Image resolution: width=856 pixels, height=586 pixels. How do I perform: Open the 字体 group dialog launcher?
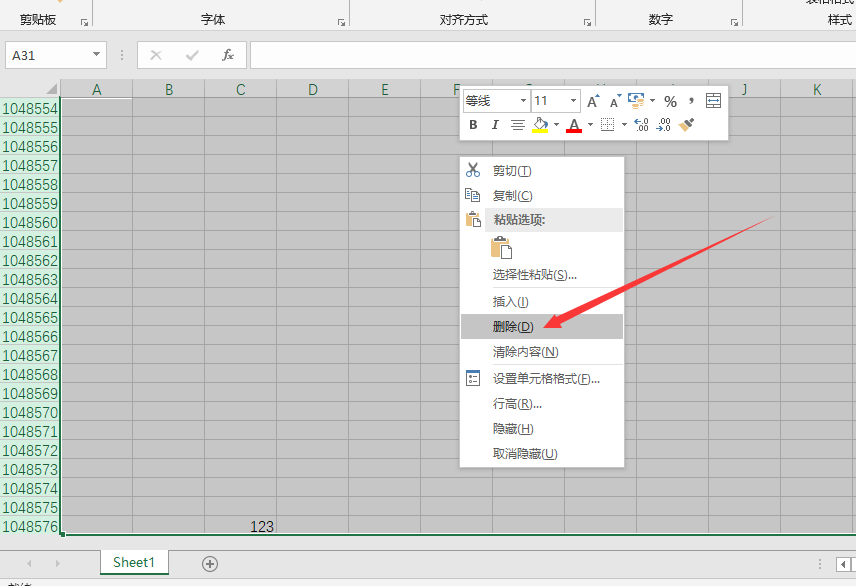tap(341, 22)
